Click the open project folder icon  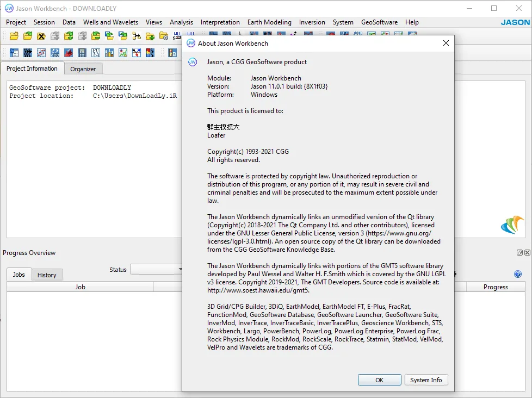point(28,36)
